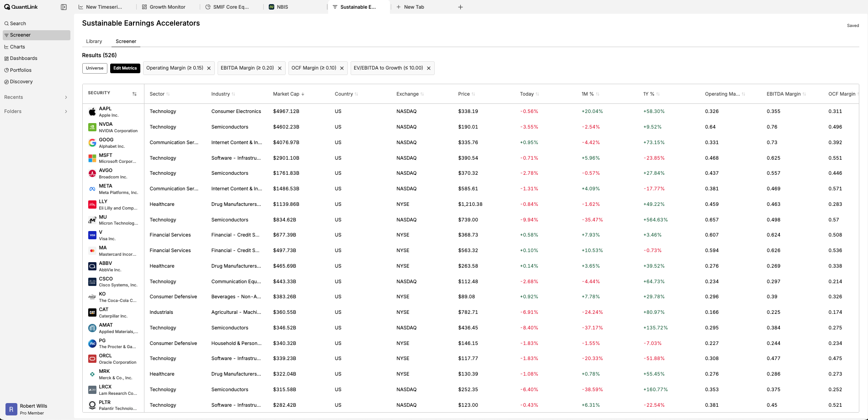Image resolution: width=868 pixels, height=420 pixels.
Task: Open Discovery in the sidebar
Action: coord(37,81)
